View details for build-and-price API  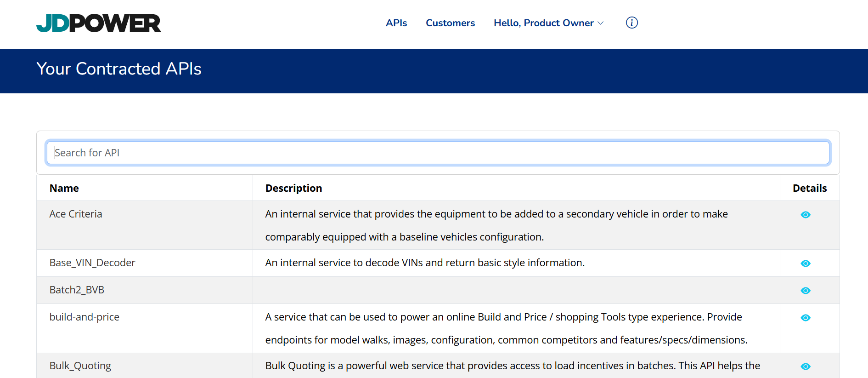coord(805,318)
